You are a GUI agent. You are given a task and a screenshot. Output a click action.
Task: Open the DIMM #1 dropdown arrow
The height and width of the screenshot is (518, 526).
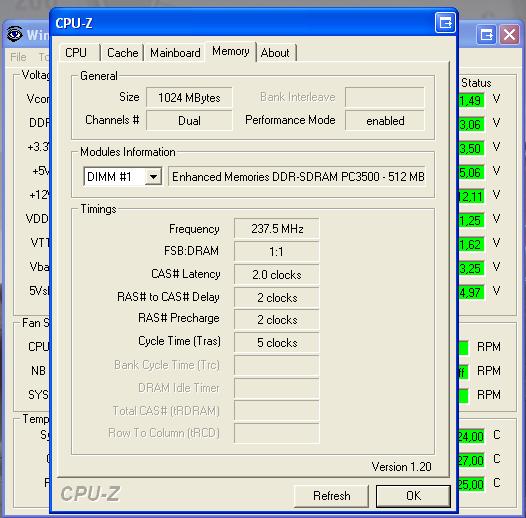click(x=153, y=176)
